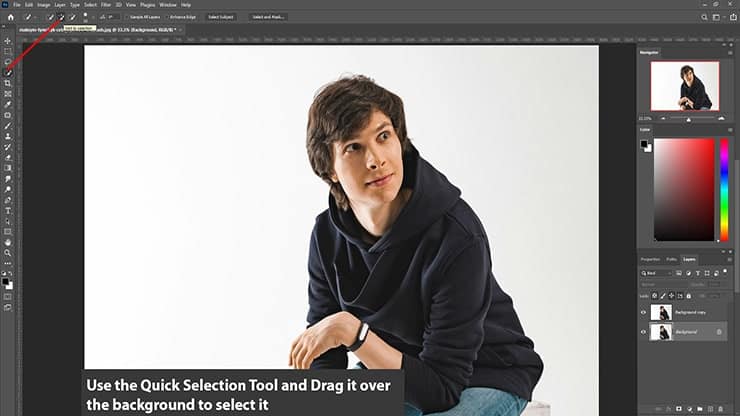Open the Window menu
The image size is (740, 416).
pyautogui.click(x=168, y=5)
